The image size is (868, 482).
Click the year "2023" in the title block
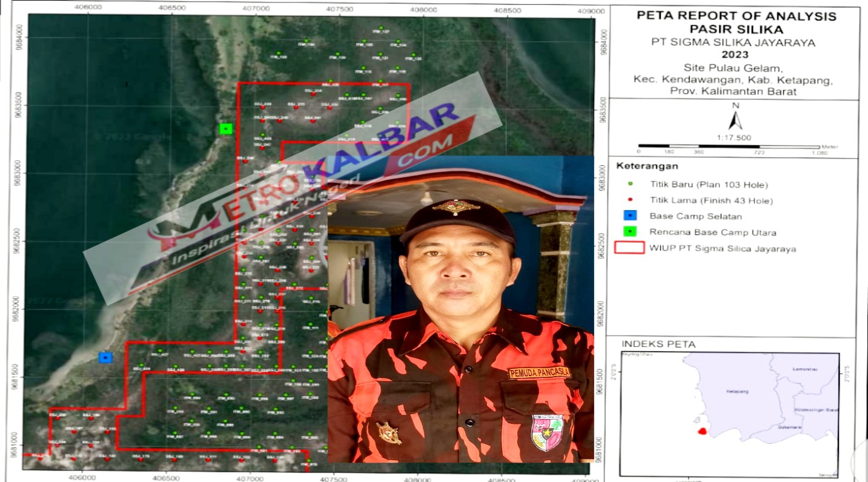pyautogui.click(x=735, y=54)
